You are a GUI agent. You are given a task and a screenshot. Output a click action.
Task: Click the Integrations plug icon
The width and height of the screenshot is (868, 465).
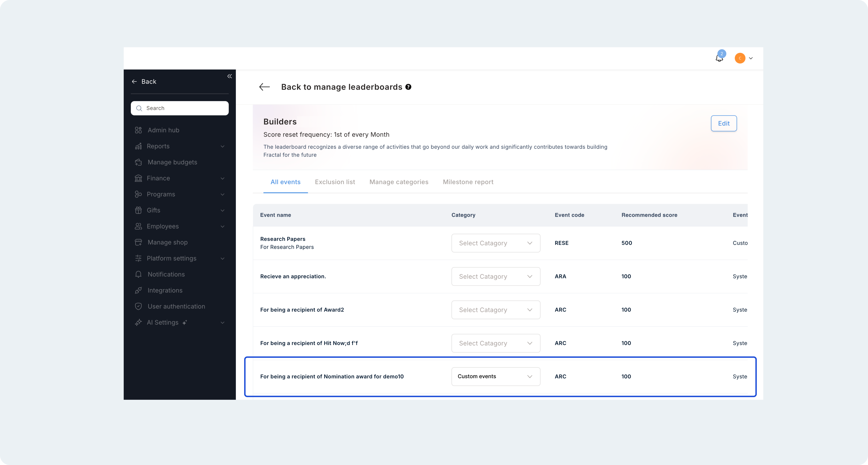(x=138, y=290)
